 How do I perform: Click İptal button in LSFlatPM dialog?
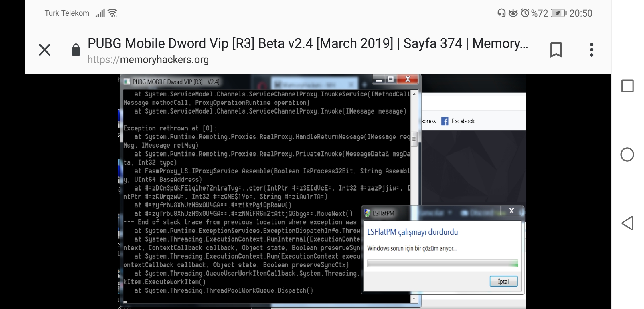click(503, 281)
